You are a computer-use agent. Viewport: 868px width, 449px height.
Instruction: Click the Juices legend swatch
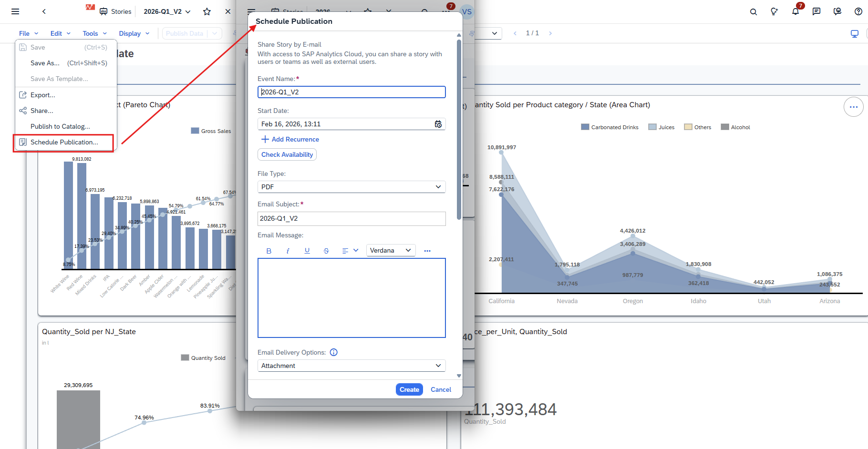coord(652,127)
